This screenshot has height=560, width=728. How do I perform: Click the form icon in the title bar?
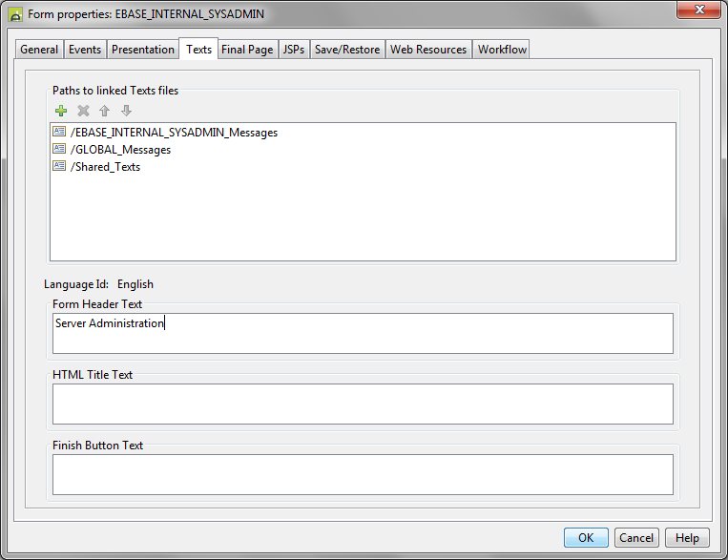16,14
